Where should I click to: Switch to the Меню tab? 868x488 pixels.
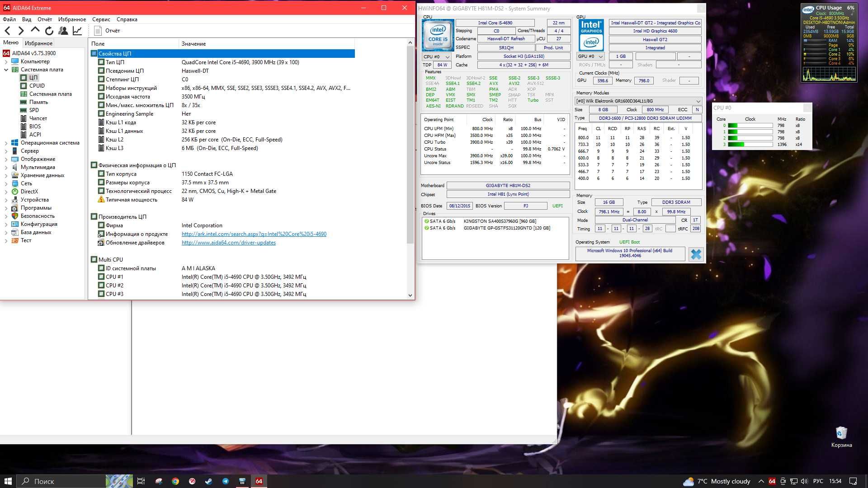click(11, 43)
